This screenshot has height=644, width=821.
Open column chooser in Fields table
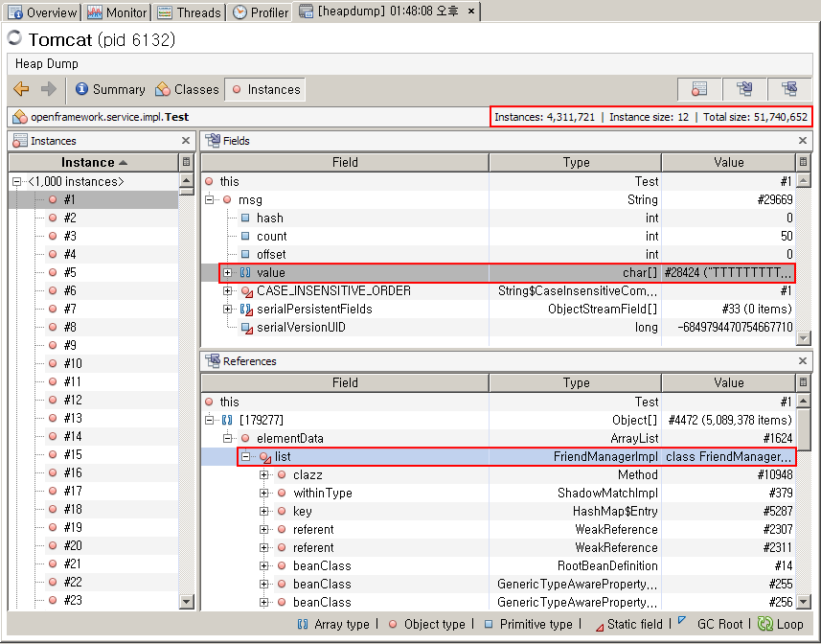tap(803, 162)
